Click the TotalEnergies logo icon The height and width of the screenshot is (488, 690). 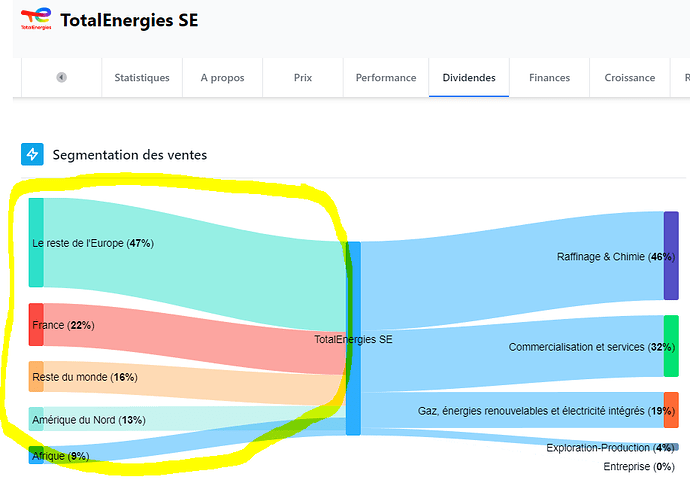click(36, 18)
